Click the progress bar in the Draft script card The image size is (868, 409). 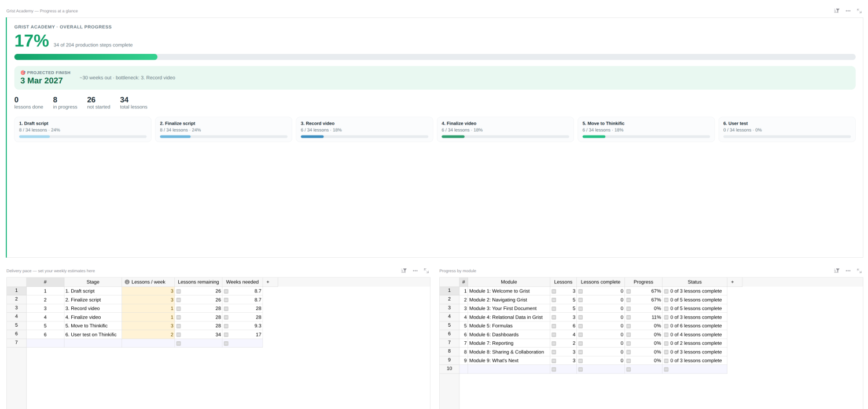(x=83, y=137)
